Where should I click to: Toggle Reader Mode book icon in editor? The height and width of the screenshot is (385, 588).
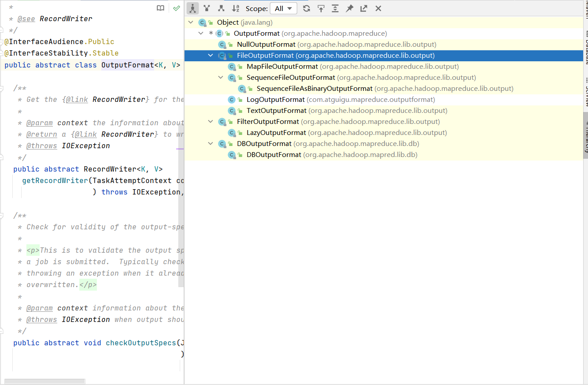tap(161, 8)
